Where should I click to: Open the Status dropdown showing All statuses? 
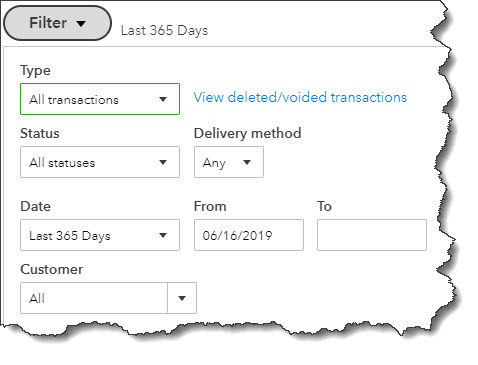pyautogui.click(x=100, y=162)
